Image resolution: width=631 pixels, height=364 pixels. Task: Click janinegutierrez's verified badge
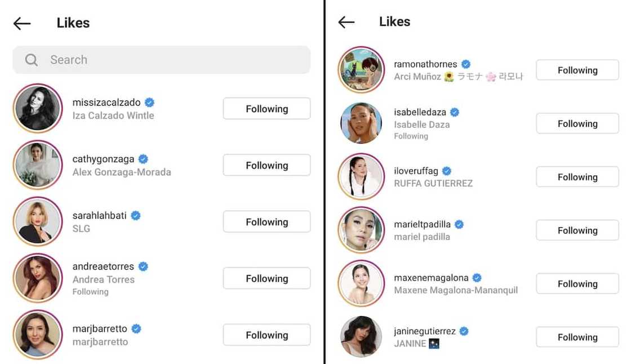(x=464, y=331)
